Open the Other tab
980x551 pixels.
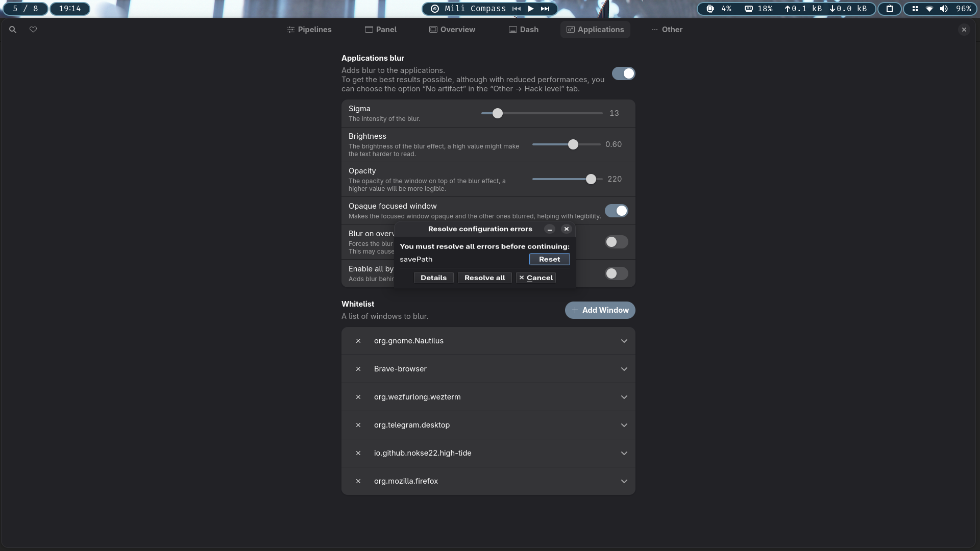[667, 30]
